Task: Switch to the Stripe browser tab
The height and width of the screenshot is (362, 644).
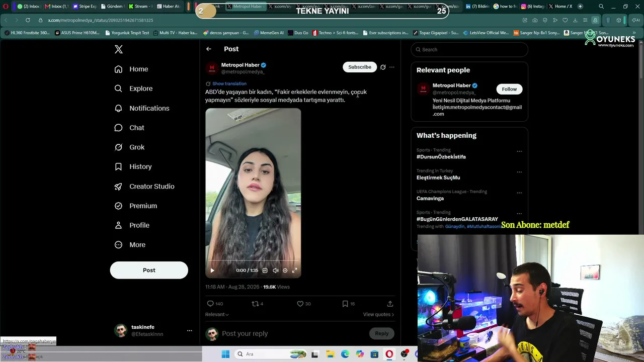Action: (x=85, y=7)
